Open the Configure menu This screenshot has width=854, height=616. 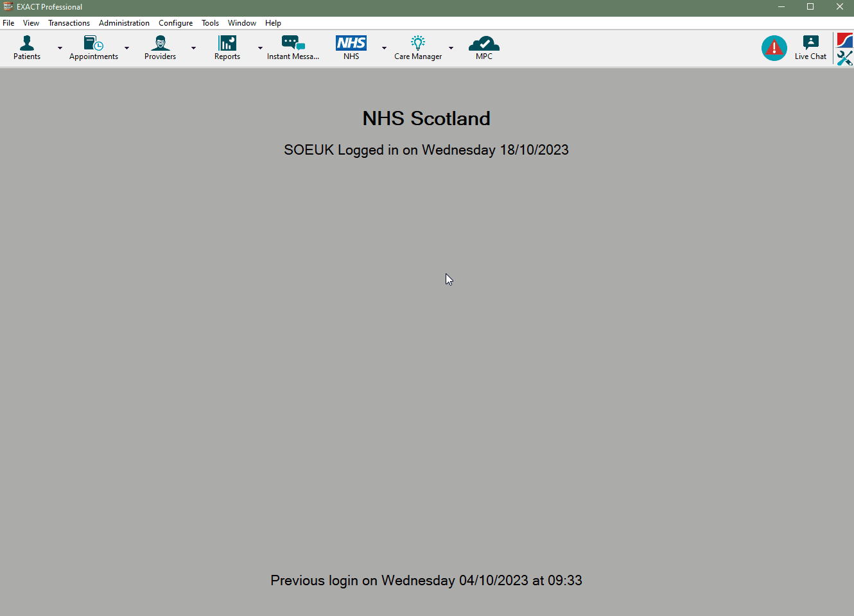pyautogui.click(x=175, y=23)
